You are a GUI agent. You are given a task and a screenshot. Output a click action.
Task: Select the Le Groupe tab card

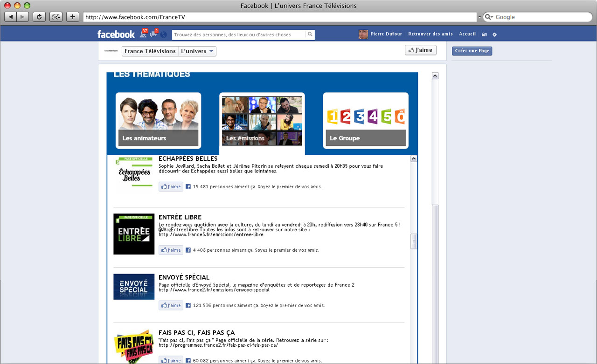coord(366,120)
